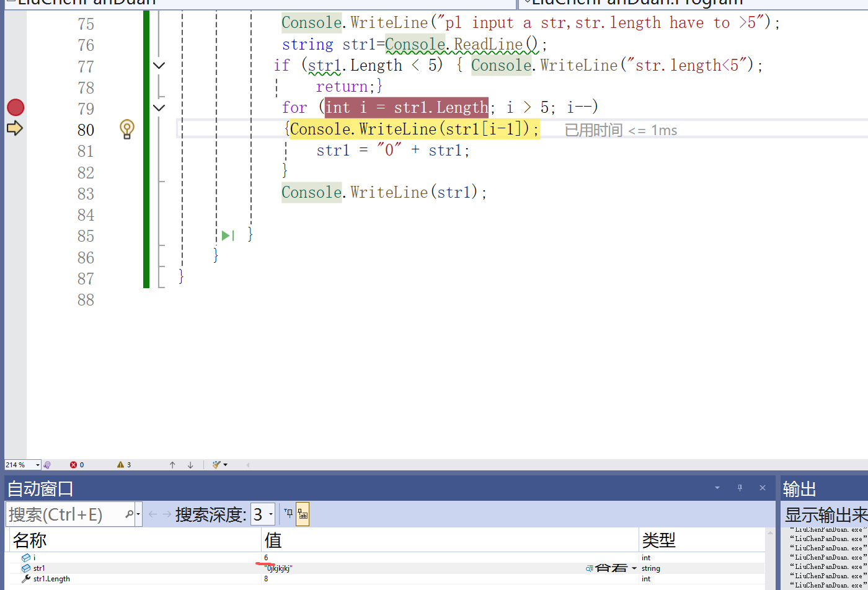Click the code health indicator icon beside zoom
Image resolution: width=868 pixels, height=590 pixels.
click(x=47, y=464)
